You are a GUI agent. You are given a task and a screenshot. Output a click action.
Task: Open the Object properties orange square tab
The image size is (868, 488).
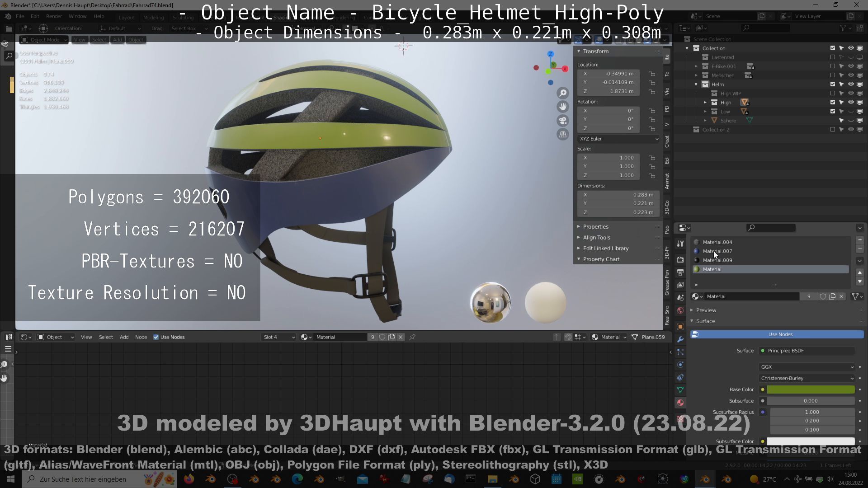(680, 327)
